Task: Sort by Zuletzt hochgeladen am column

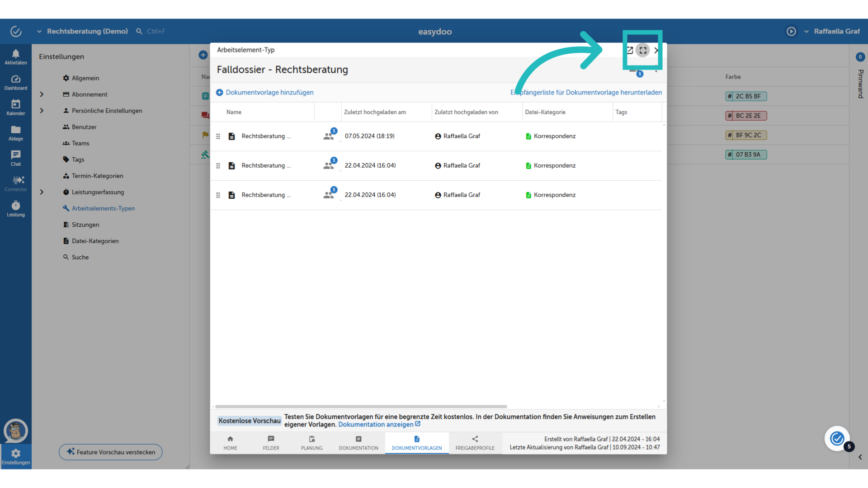Action: click(x=375, y=112)
